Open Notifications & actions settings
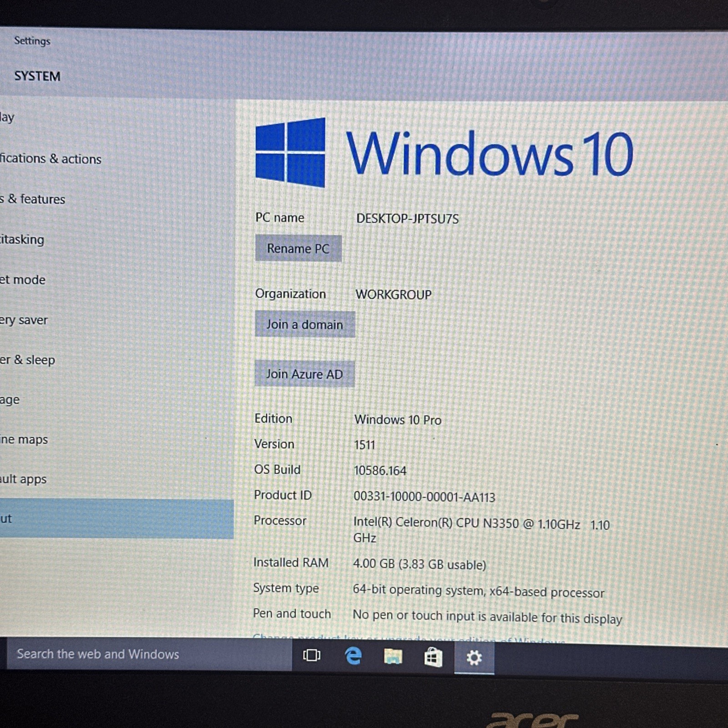This screenshot has width=728, height=728. (x=51, y=158)
